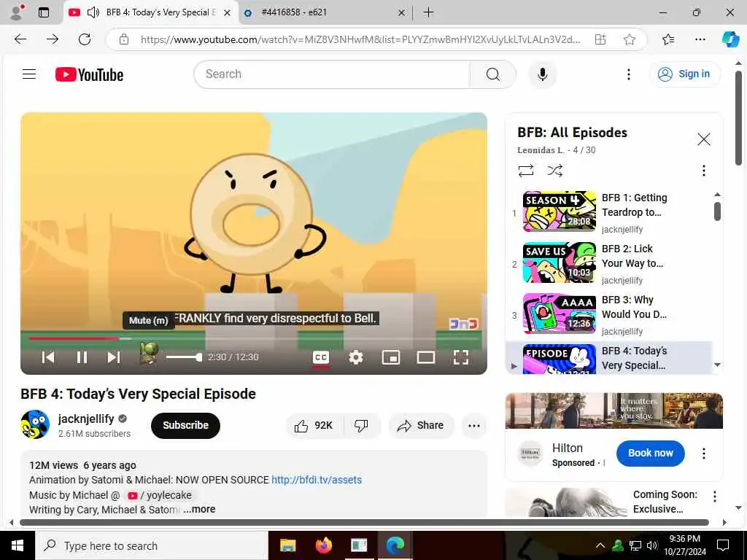Open Coming Soon video options menu
Viewport: 747px width, 560px height.
pyautogui.click(x=715, y=497)
